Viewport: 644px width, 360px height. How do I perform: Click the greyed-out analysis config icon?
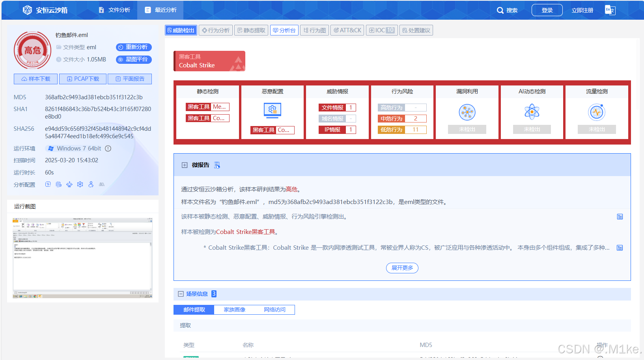point(102,184)
